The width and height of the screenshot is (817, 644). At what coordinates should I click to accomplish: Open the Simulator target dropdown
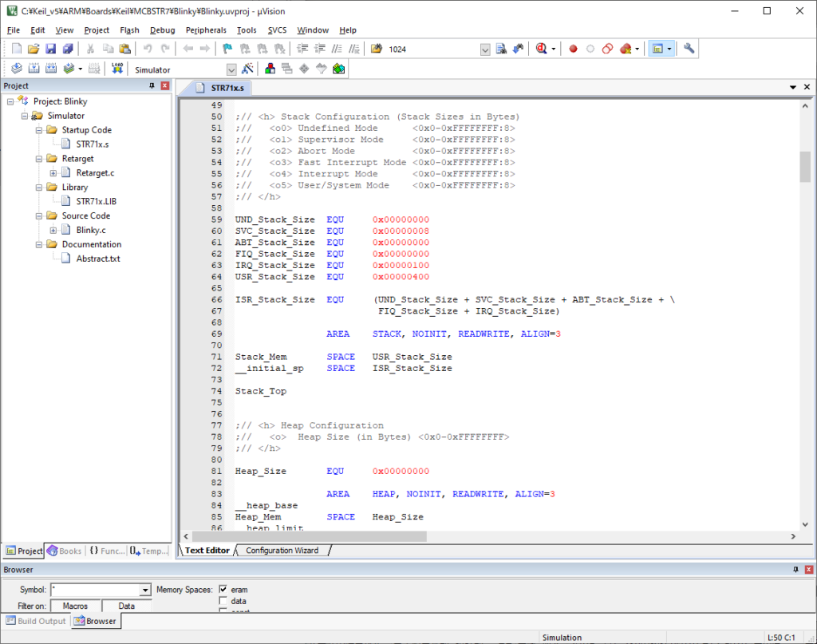point(231,70)
